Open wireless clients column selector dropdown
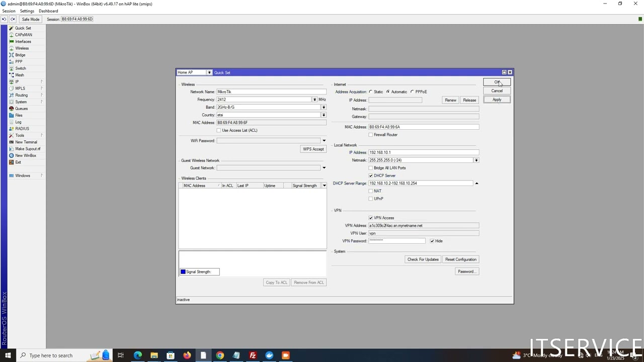The height and width of the screenshot is (362, 644). (x=324, y=186)
